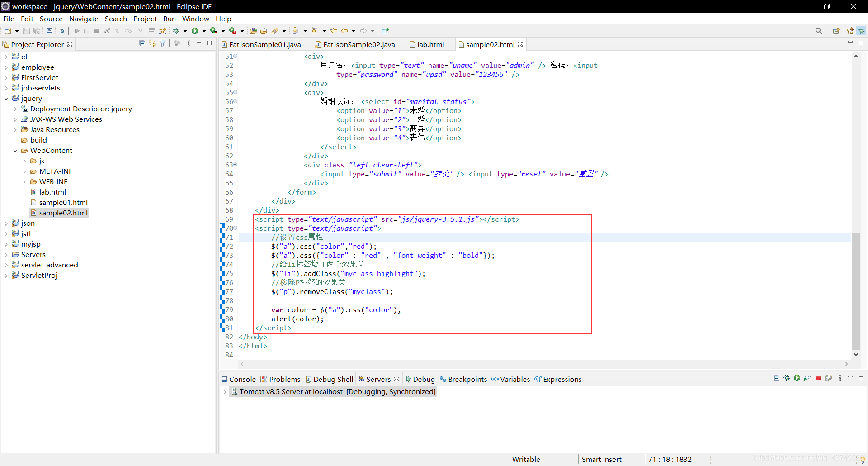Open the Search icon in the top-right toolbar
This screenshot has height=466, width=868.
(x=819, y=30)
